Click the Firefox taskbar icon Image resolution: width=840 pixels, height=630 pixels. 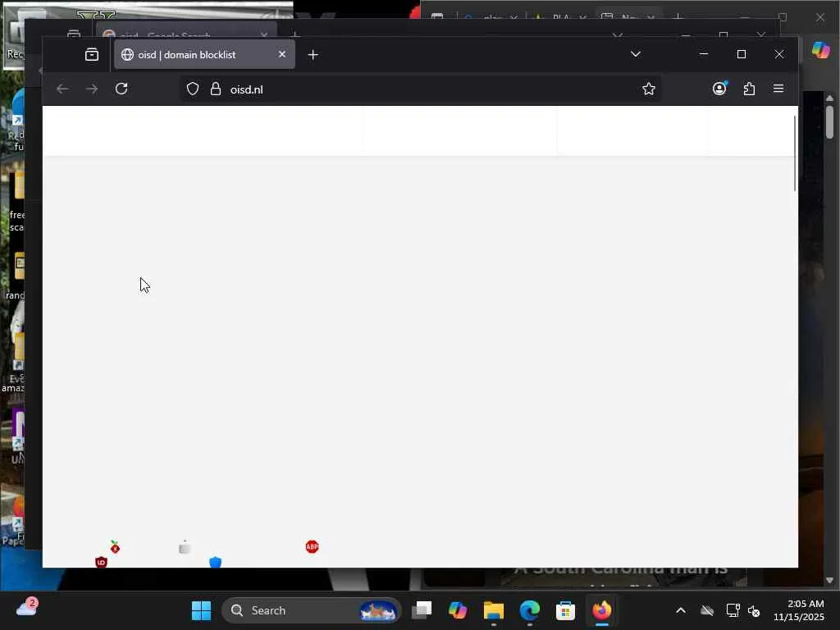601,610
